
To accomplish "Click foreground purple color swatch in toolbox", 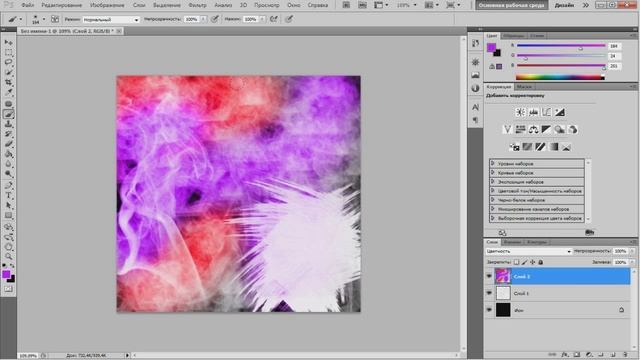I will 6,275.
